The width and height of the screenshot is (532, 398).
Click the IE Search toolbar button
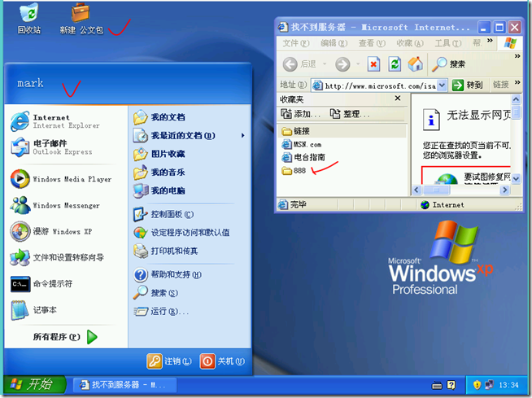click(x=448, y=63)
